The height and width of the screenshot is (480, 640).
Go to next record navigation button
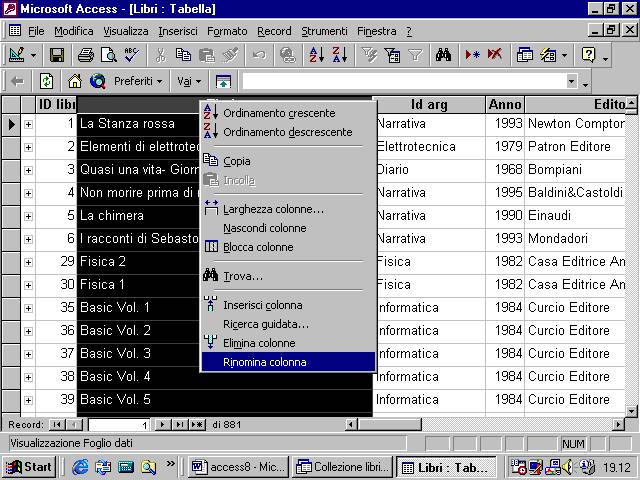162,425
